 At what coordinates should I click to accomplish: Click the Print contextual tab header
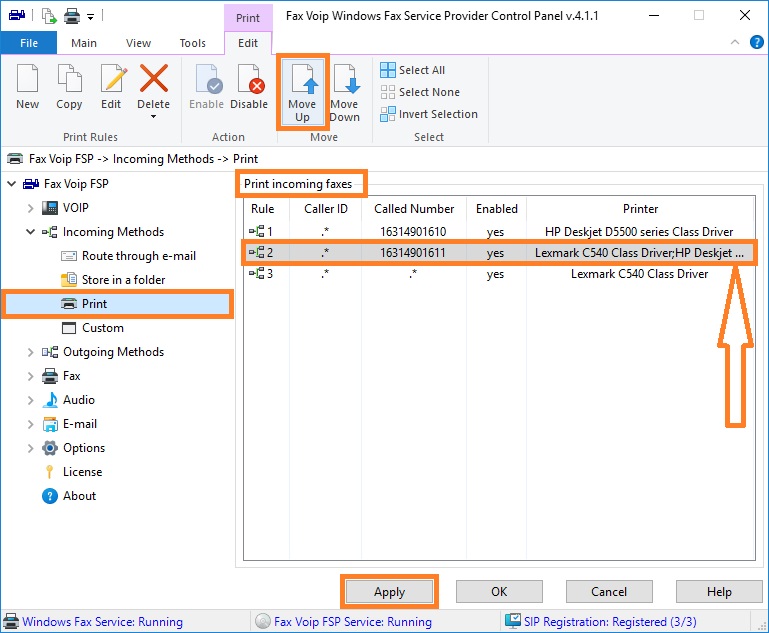coord(248,18)
